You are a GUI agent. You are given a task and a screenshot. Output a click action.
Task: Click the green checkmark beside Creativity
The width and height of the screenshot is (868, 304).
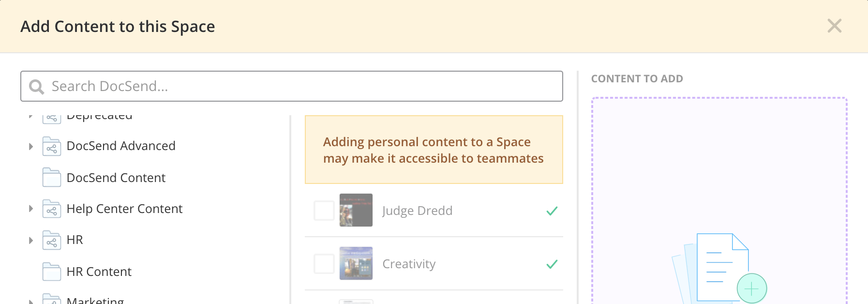click(552, 264)
